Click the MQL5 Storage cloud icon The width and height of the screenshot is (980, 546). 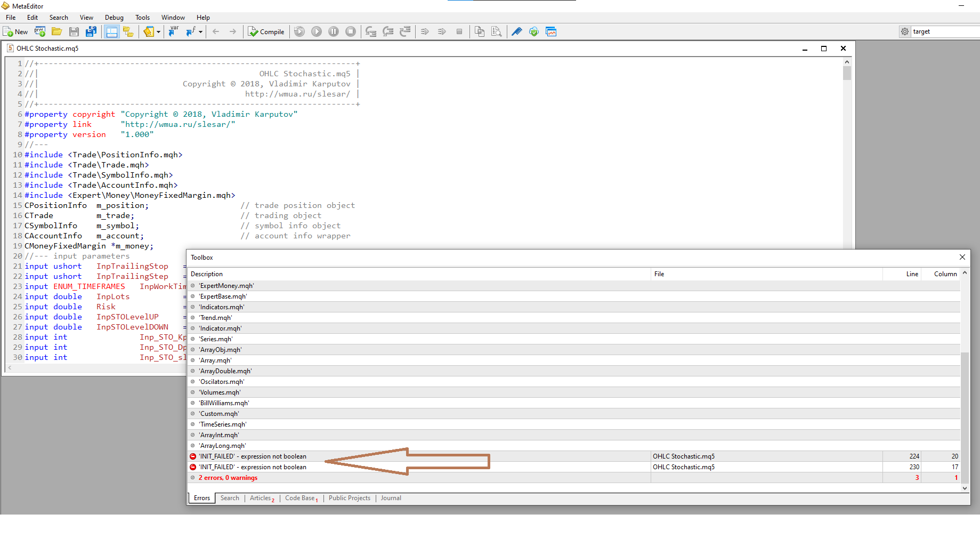(534, 31)
